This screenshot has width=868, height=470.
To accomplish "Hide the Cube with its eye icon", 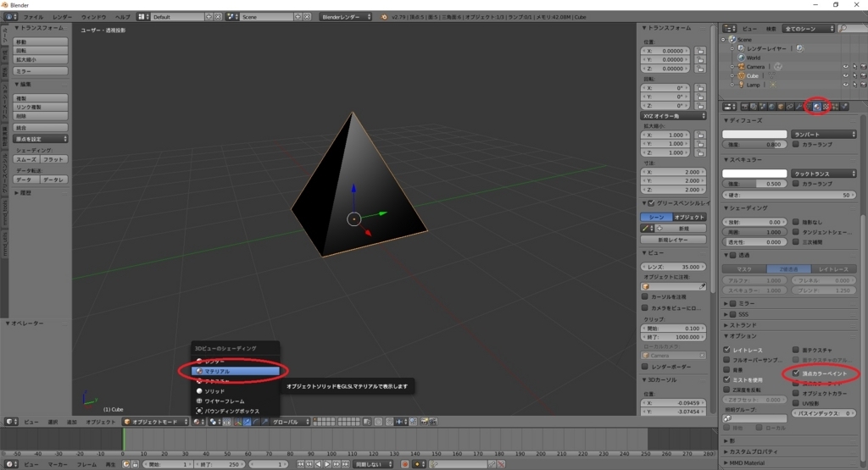I will click(x=845, y=75).
